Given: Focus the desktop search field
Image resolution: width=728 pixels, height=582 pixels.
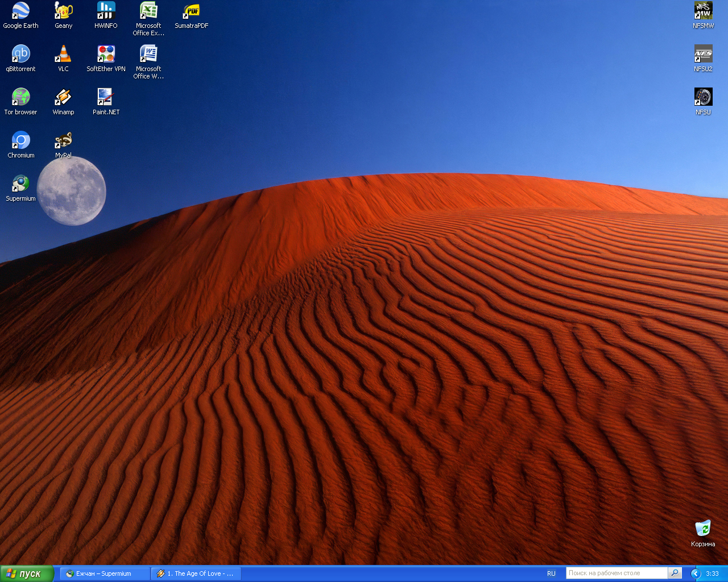Looking at the screenshot, I should [617, 573].
